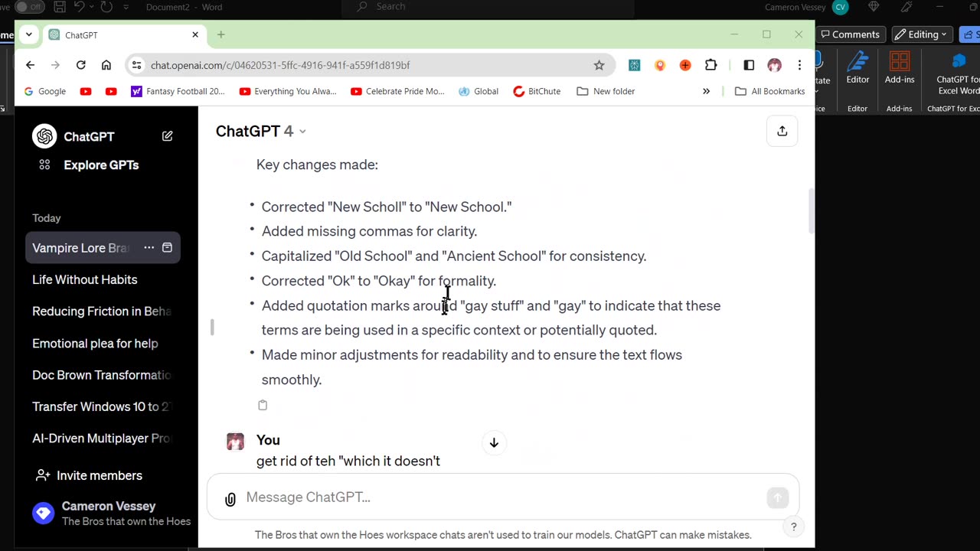Open the teal extension icon in toolbar
Screen dimensions: 980x551
(634, 65)
